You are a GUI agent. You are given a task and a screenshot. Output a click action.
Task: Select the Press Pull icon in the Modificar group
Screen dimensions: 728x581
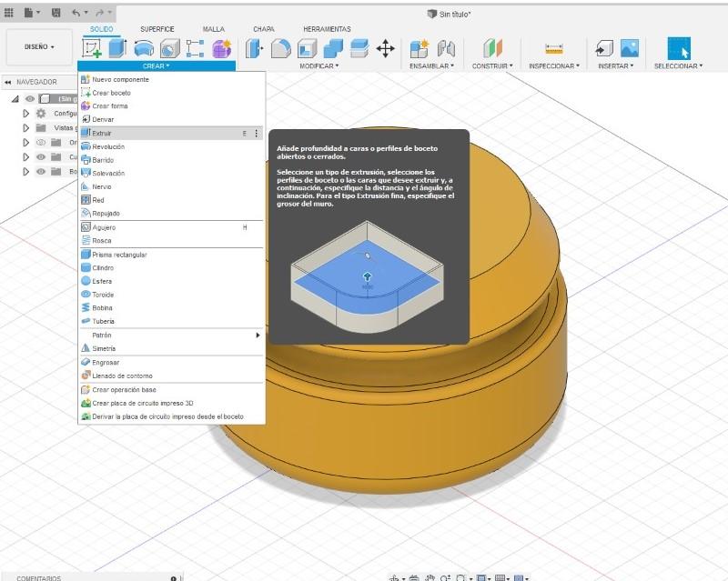255,48
